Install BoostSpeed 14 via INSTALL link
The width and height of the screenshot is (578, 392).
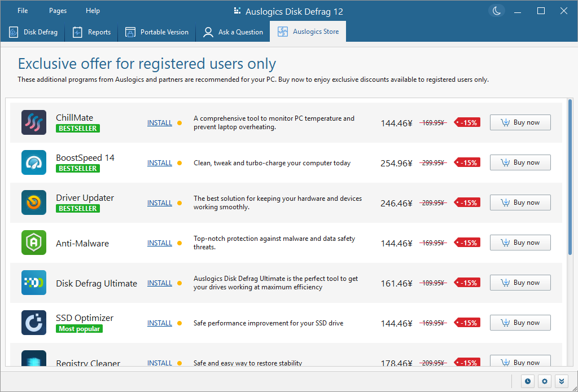pyautogui.click(x=160, y=163)
